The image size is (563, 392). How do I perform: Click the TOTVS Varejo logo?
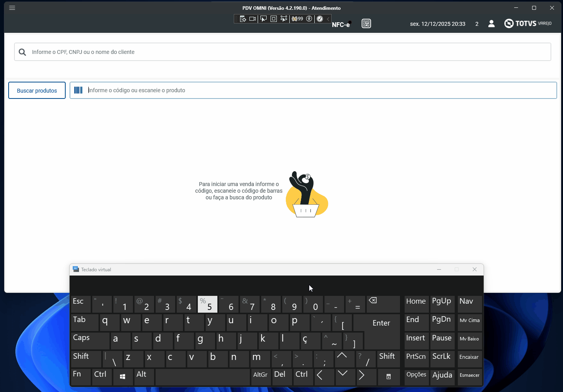click(x=528, y=23)
